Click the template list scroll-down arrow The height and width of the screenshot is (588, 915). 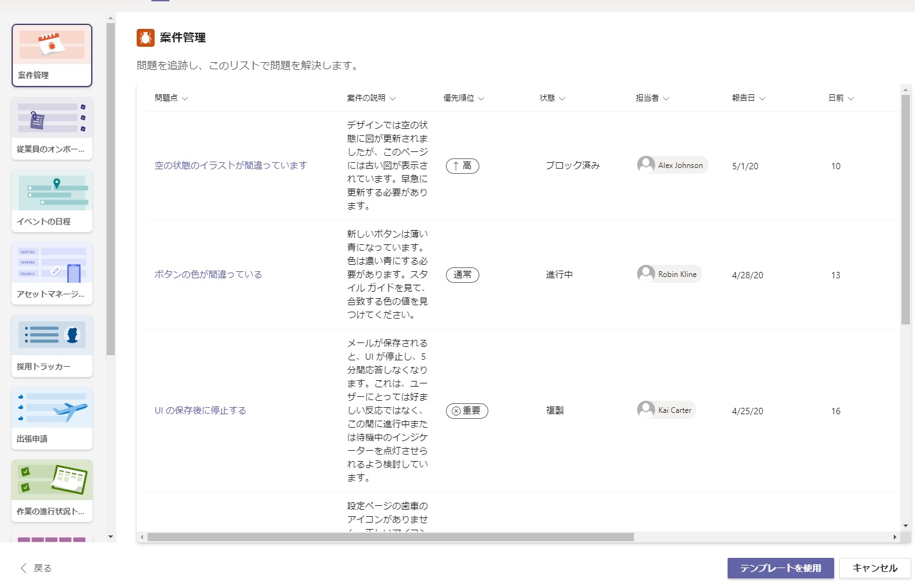click(110, 537)
